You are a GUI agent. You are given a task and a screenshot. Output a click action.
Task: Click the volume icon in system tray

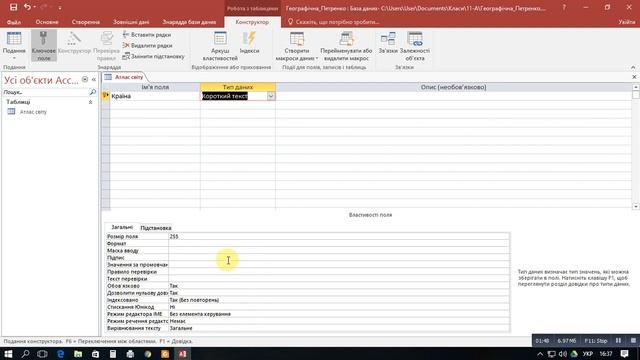(562, 354)
